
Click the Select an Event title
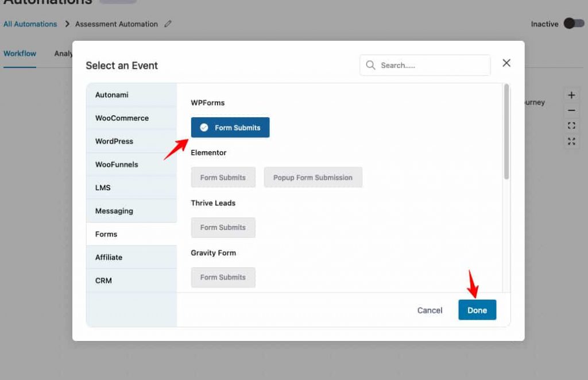[x=122, y=66]
